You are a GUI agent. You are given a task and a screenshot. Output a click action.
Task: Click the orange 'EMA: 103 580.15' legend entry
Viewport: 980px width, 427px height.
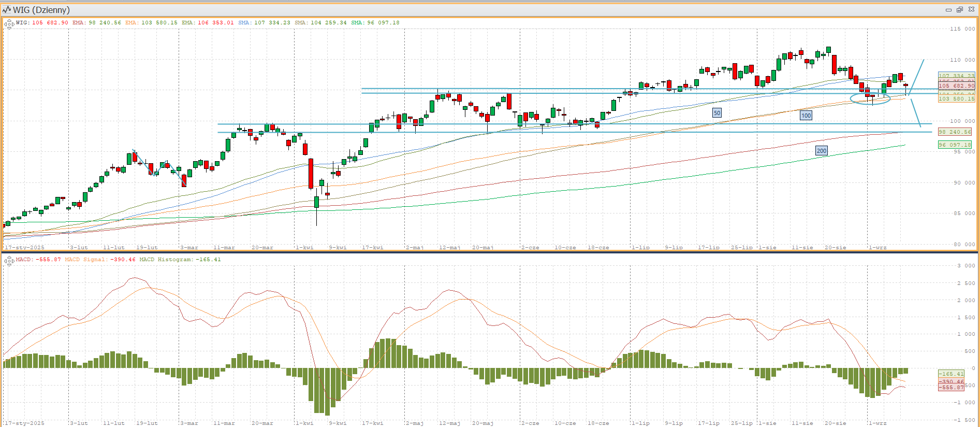(x=151, y=23)
